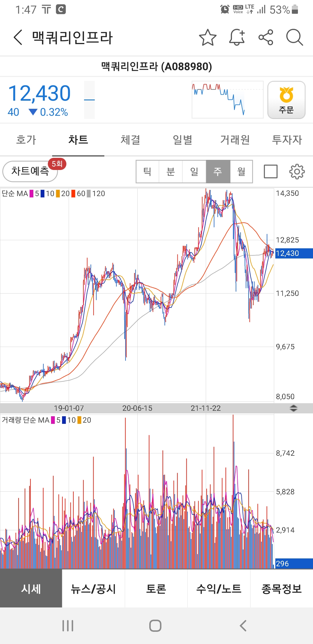Tap the Android back navigation button
Image resolution: width=313 pixels, height=644 pixels.
[x=243, y=626]
